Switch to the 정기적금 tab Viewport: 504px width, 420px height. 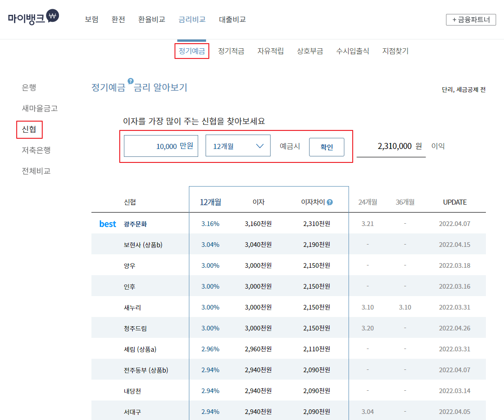tap(231, 51)
